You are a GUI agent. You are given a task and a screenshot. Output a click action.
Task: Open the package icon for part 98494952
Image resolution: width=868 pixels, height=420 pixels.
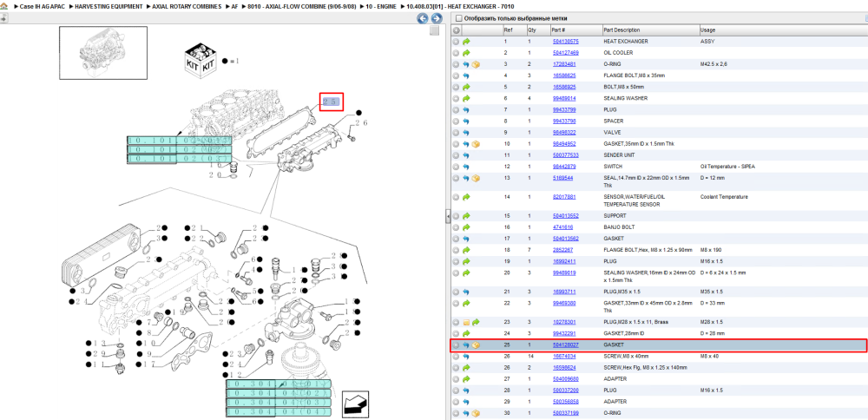(x=476, y=144)
